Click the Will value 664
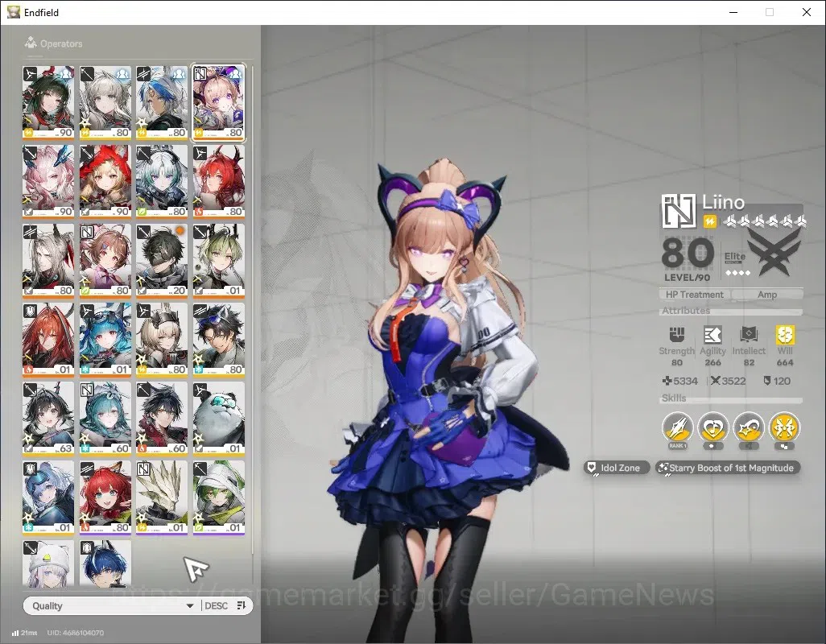Viewport: 826px width, 644px height. click(785, 362)
